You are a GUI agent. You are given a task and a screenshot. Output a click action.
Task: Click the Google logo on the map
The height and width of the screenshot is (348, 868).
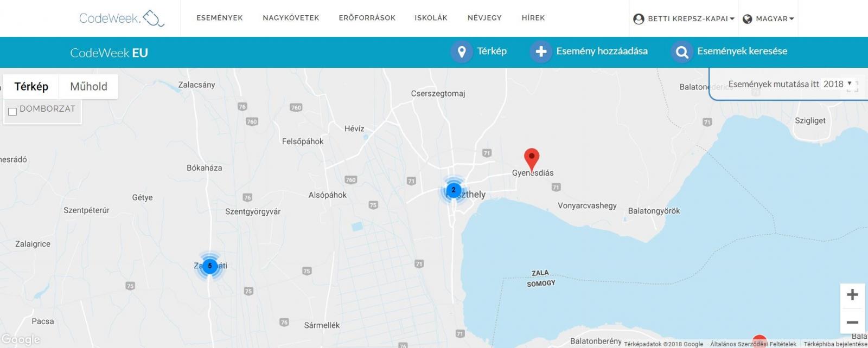point(21,340)
